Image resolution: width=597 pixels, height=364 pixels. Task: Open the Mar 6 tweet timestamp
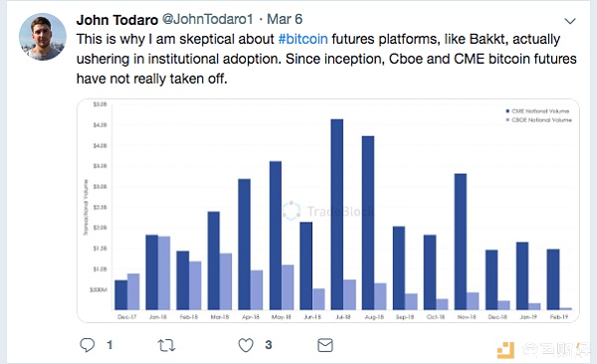pyautogui.click(x=285, y=19)
